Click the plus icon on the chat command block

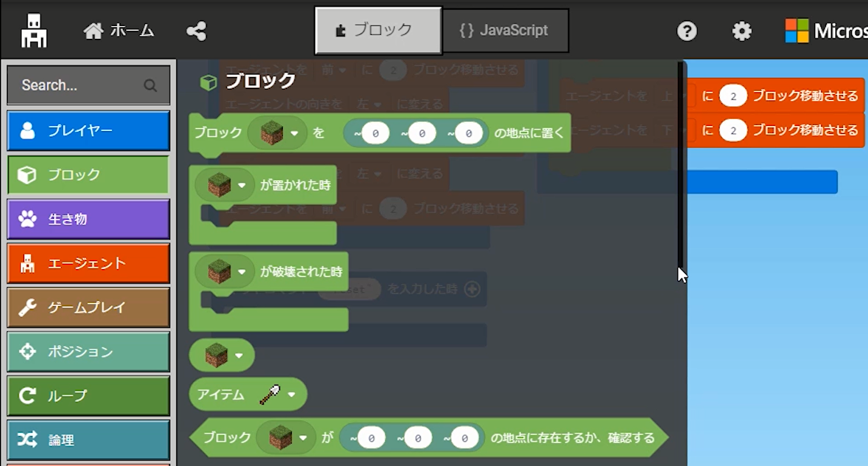(x=472, y=289)
